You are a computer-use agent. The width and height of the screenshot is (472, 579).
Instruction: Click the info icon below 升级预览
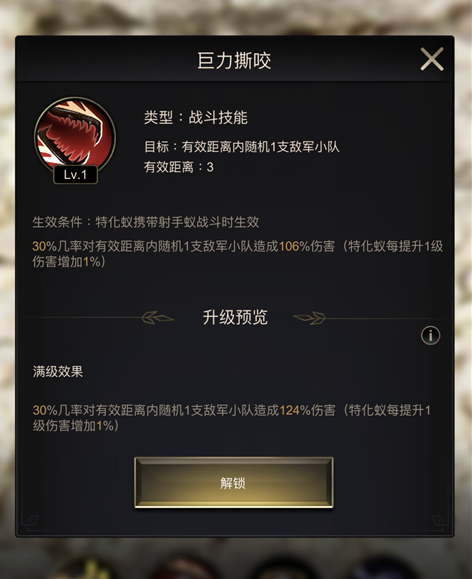point(430,335)
